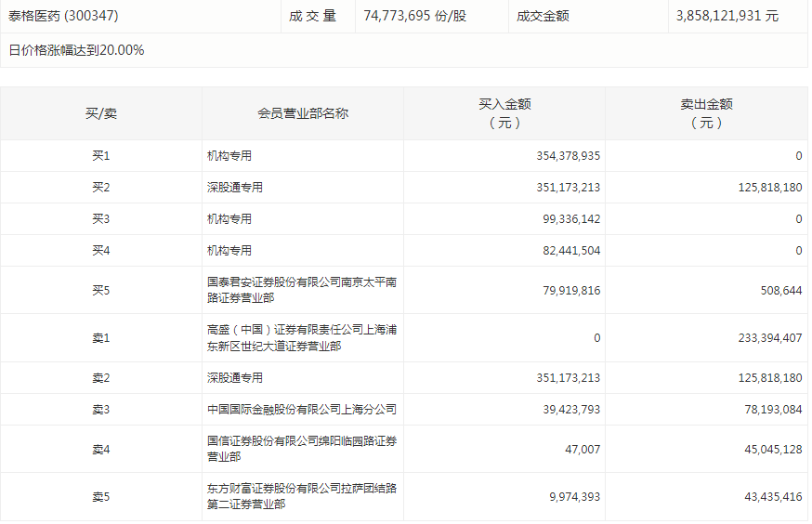Click the 成交金额 label cell
The width and height of the screenshot is (812, 524).
click(x=545, y=16)
